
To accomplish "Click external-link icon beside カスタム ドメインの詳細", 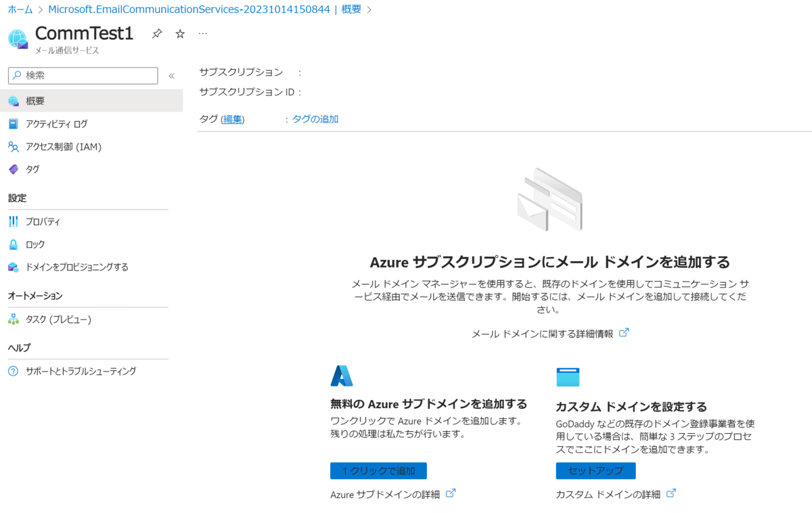I will [x=671, y=493].
